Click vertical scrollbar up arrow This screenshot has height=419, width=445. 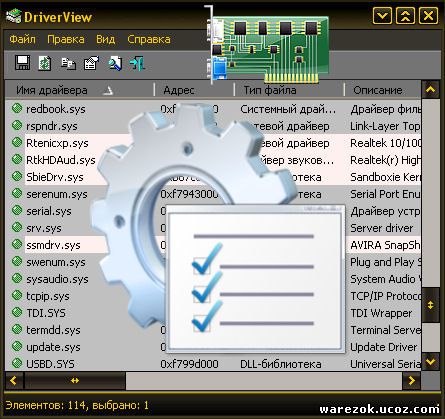[431, 89]
